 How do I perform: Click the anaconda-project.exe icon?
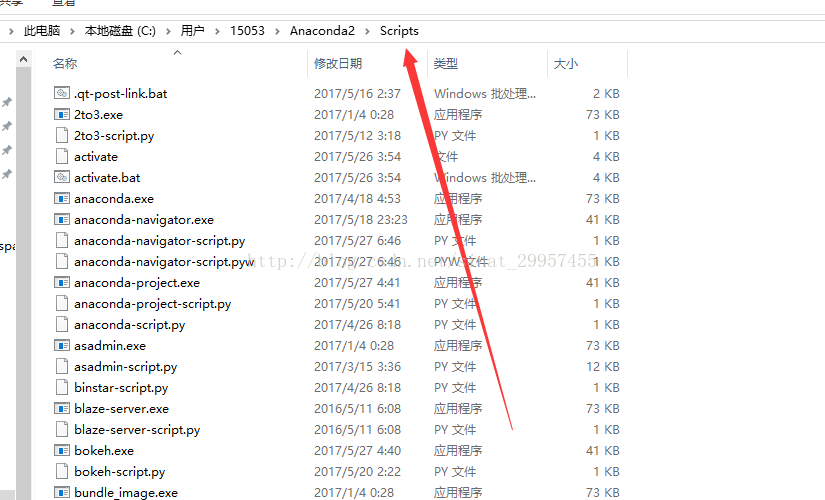coord(62,283)
